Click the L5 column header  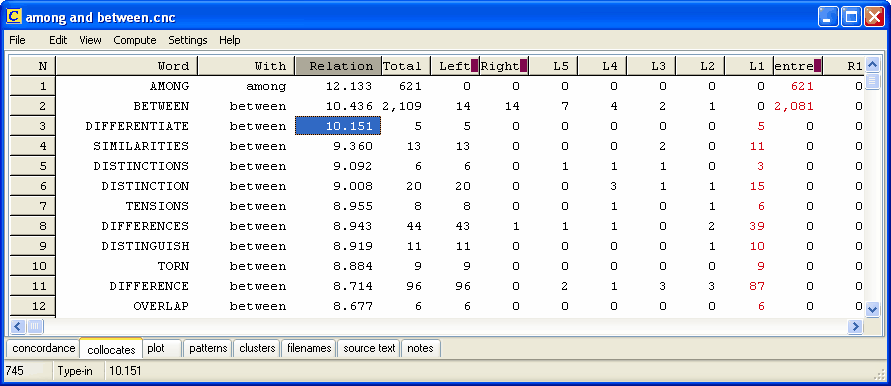(x=553, y=66)
